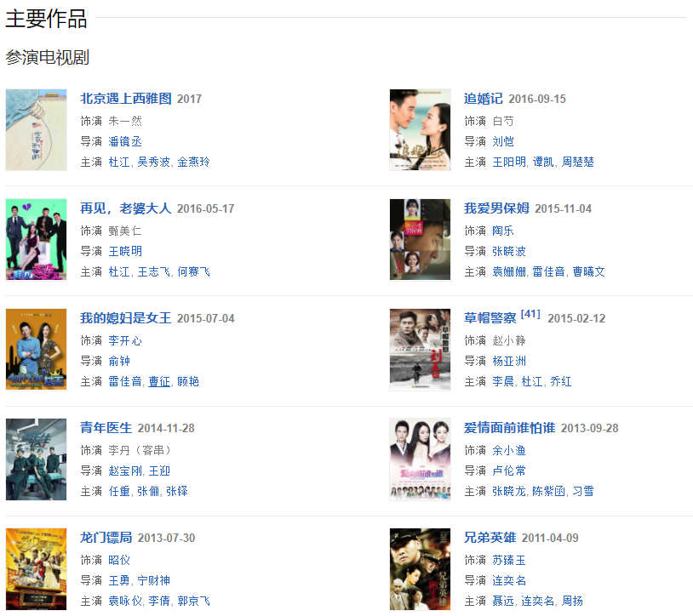Click reference number 41 beside 草帽警察
The image size is (693, 616).
click(x=530, y=314)
